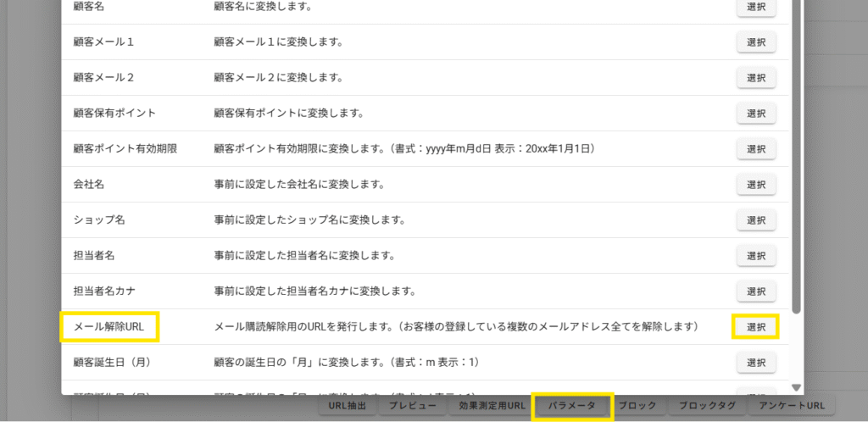This screenshot has width=868, height=422.
Task: Select the 顧客メール1 parameter
Action: pyautogui.click(x=755, y=42)
